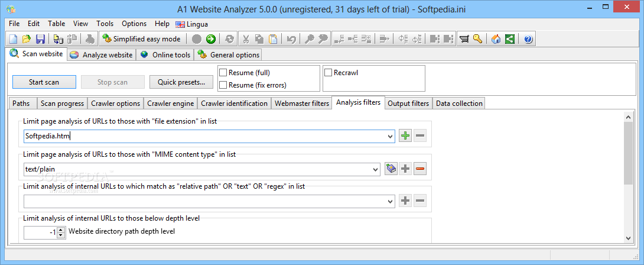Viewport: 644px width, 265px height.
Task: Click the refresh toolbar icon
Action: pyautogui.click(x=230, y=39)
